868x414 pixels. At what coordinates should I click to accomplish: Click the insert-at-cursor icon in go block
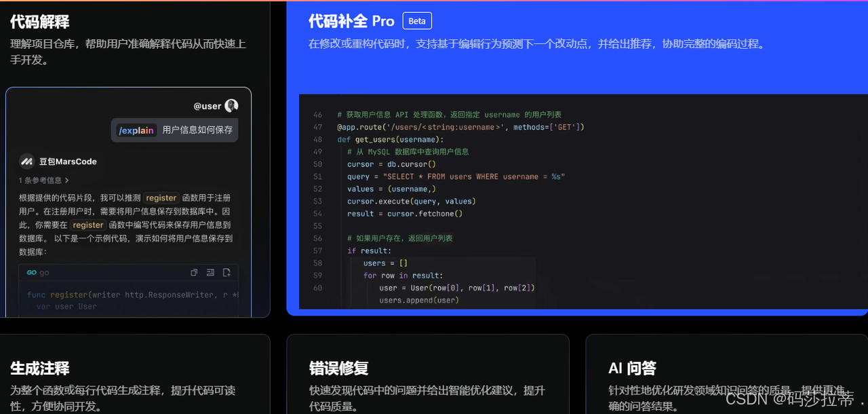tap(210, 272)
